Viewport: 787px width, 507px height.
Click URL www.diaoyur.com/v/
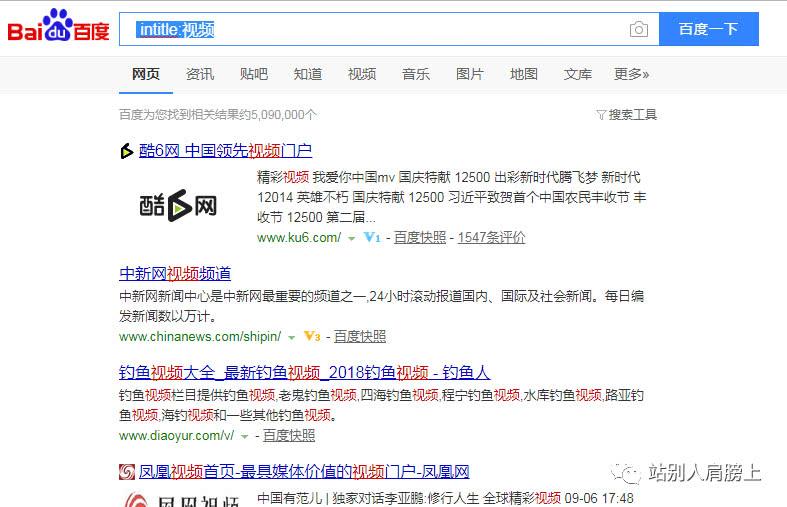pyautogui.click(x=177, y=435)
